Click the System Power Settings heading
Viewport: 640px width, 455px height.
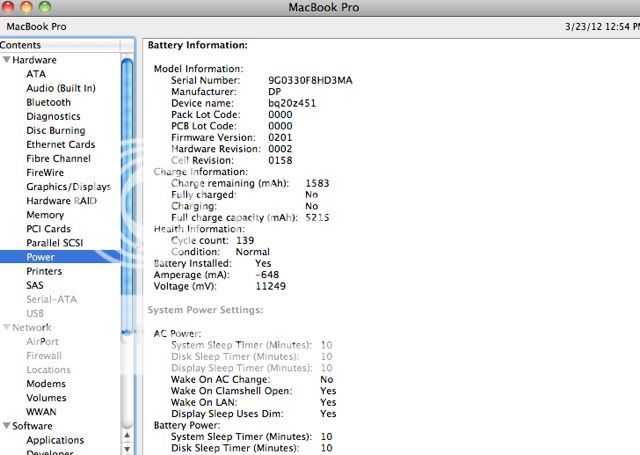[x=205, y=310]
